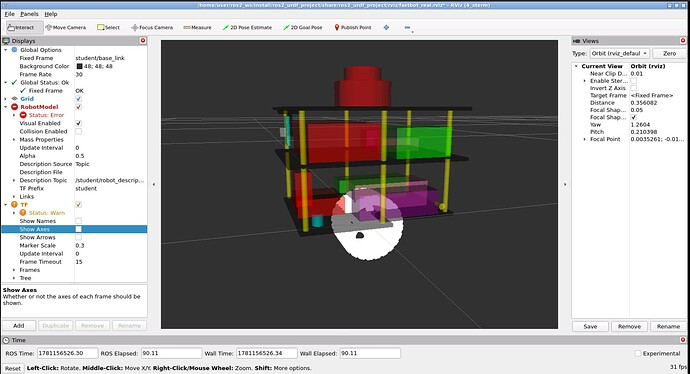Collapse the Global Status tree node
The image size is (690, 374).
[6, 82]
